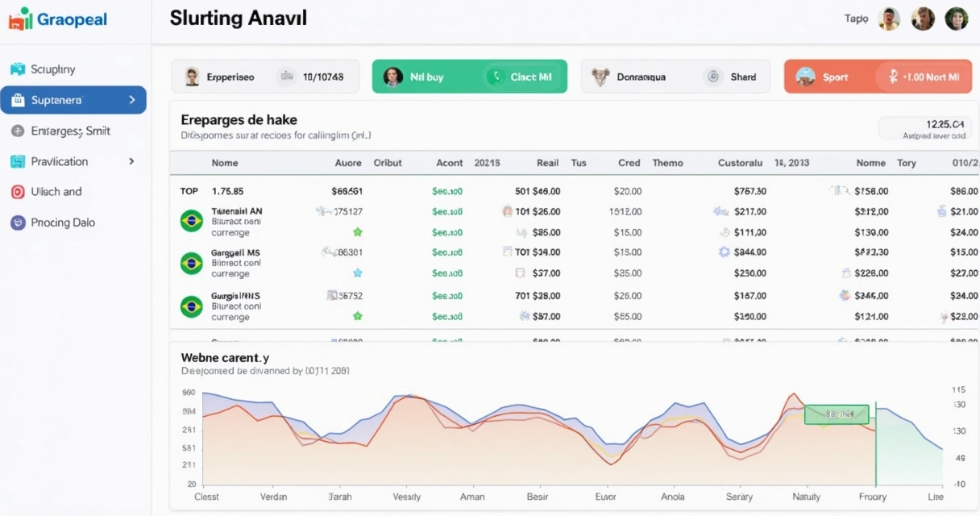
Task: Click the Ntl buy green button
Action: (x=426, y=77)
